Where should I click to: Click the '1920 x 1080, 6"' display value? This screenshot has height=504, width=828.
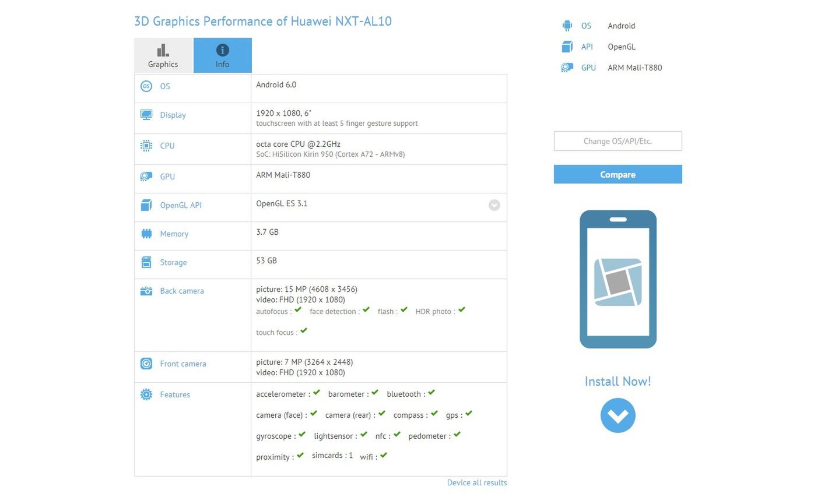[284, 113]
